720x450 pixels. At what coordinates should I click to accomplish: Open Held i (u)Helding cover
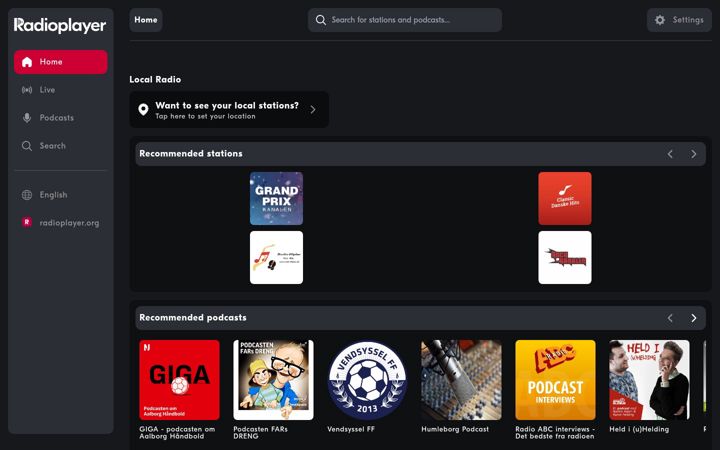point(649,380)
